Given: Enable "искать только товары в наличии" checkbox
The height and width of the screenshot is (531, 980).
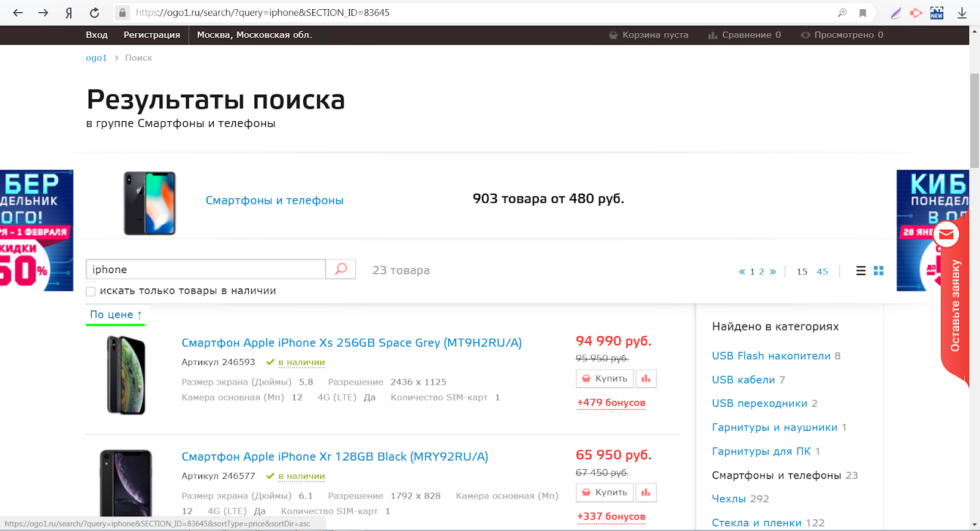Looking at the screenshot, I should [91, 292].
